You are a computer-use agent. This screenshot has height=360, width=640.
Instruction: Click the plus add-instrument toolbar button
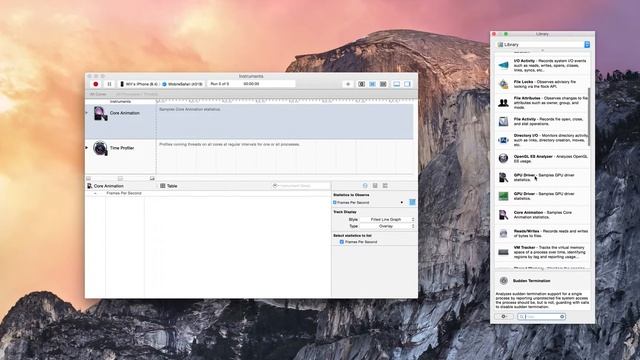tap(348, 84)
